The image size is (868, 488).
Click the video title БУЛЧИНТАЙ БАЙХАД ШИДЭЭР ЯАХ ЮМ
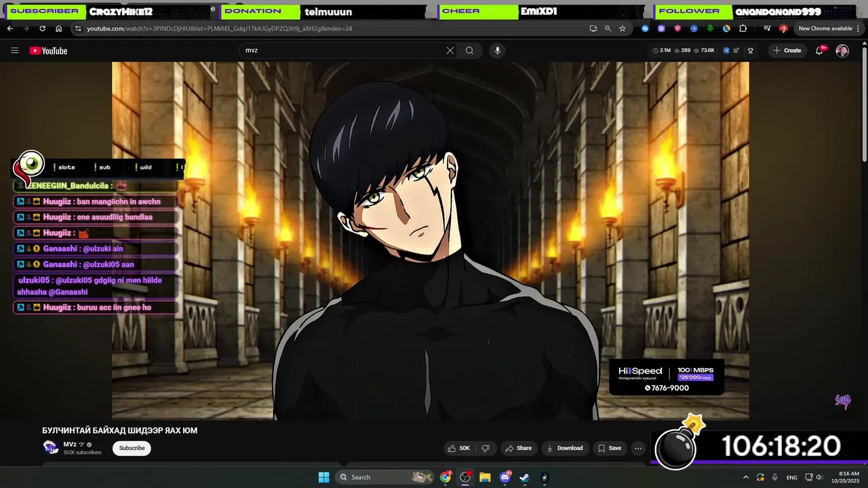[119, 430]
